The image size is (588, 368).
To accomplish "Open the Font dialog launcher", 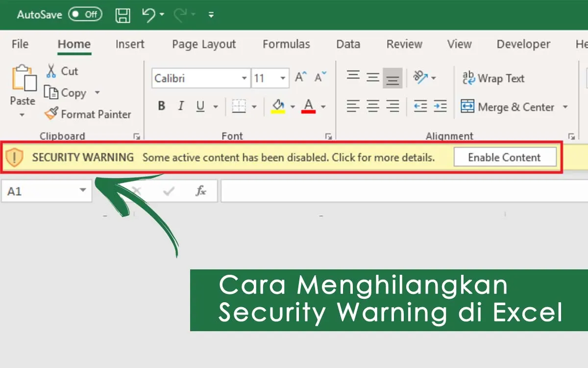I will (328, 136).
